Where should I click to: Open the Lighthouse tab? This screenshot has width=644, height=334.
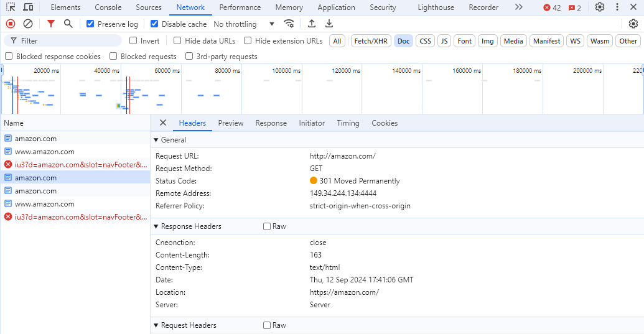click(x=436, y=7)
